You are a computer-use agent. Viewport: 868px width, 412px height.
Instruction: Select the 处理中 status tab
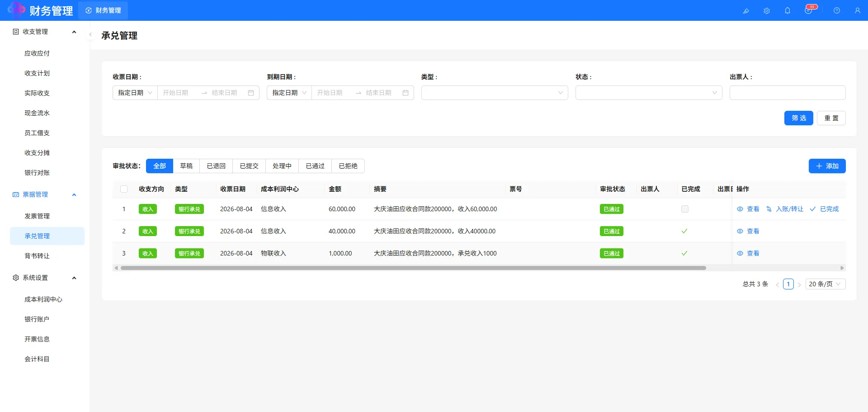pyautogui.click(x=282, y=166)
